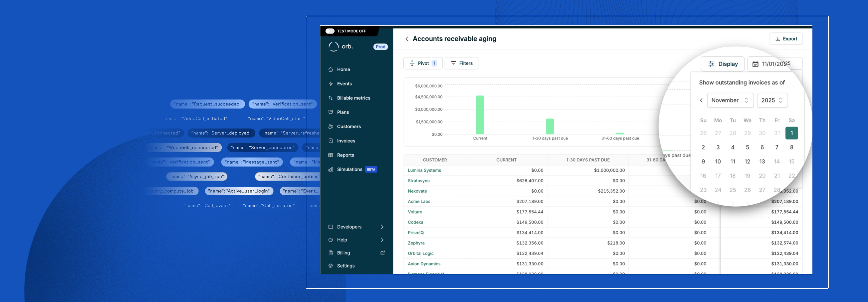Open the 2025 year dropdown
This screenshot has height=302, width=868.
772,101
